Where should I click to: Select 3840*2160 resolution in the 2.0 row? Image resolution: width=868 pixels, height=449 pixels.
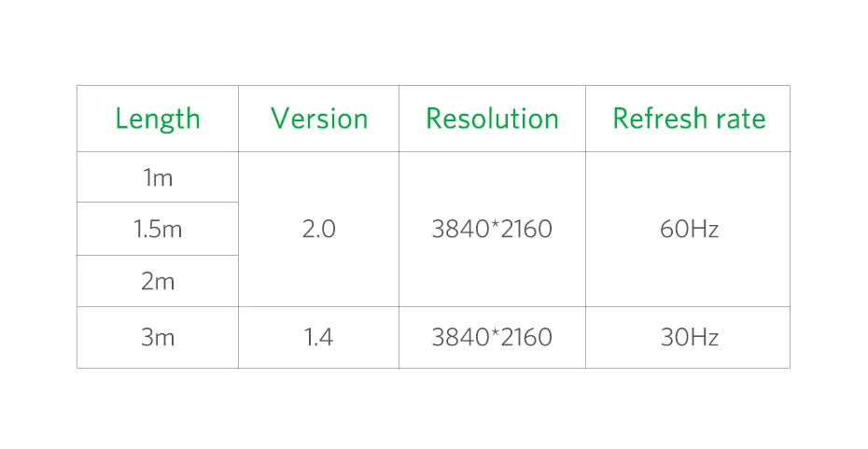(492, 229)
